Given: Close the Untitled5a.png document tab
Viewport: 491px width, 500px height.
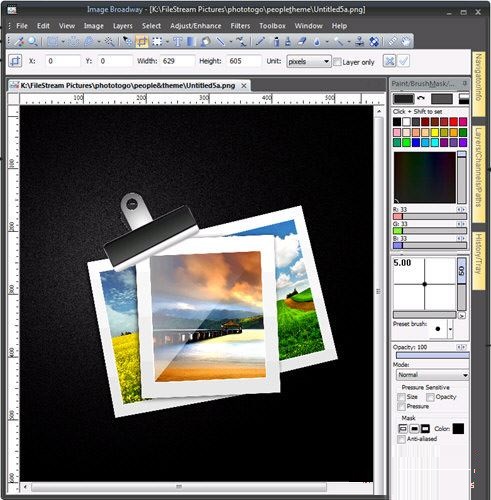Looking at the screenshot, I should pos(244,86).
